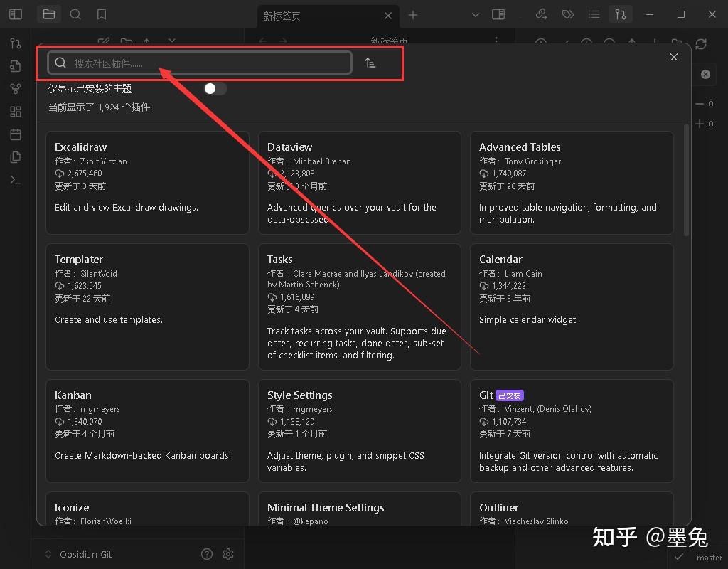
Task: Click the 搜索社区插件 search input field
Action: tap(199, 63)
